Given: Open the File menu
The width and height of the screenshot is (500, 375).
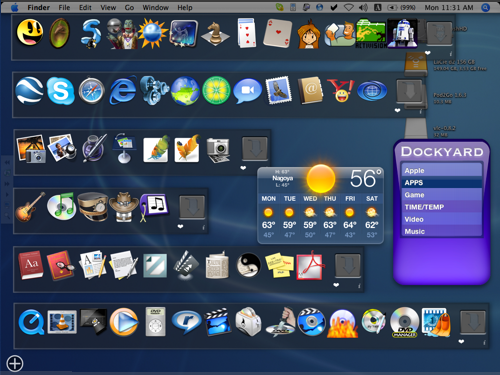Looking at the screenshot, I should point(64,7).
